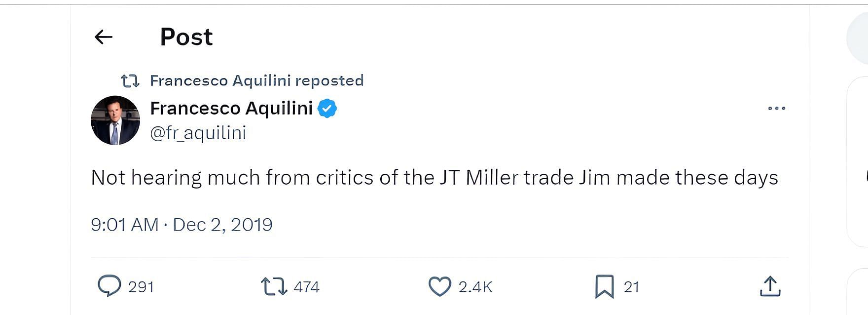Click the JT Miller trade post text
This screenshot has width=868, height=315.
[434, 178]
